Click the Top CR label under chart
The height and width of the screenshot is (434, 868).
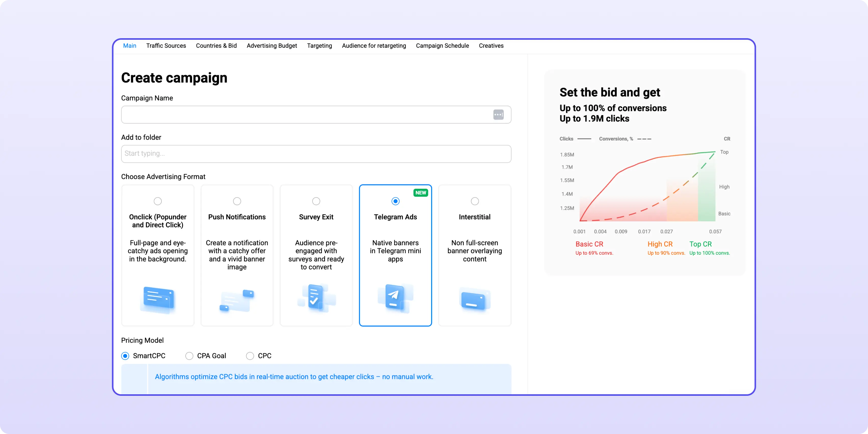pos(700,244)
